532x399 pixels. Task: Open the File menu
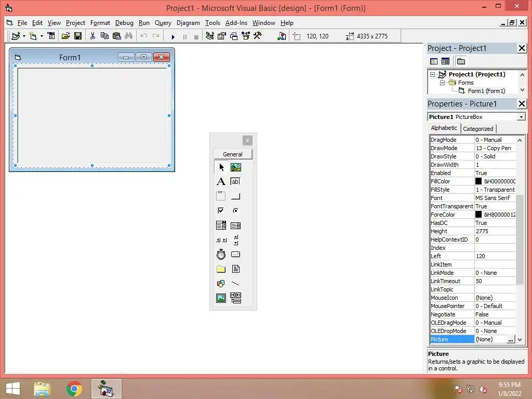click(22, 23)
